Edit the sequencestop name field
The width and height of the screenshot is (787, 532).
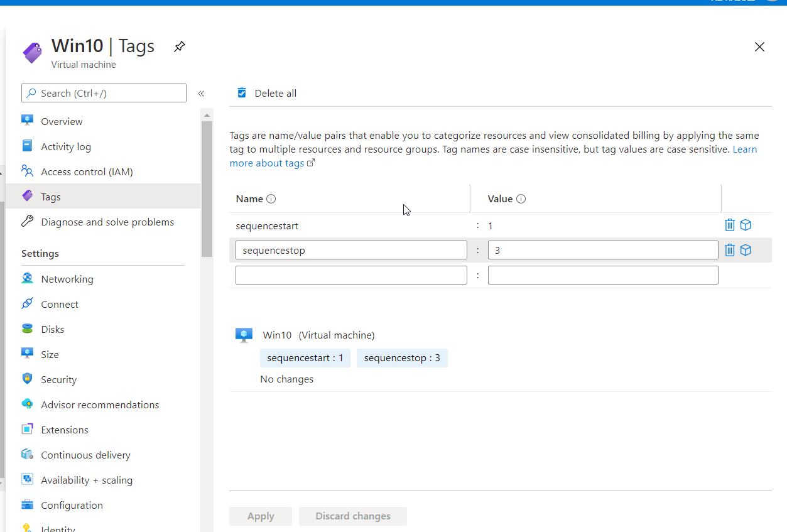[x=351, y=250]
